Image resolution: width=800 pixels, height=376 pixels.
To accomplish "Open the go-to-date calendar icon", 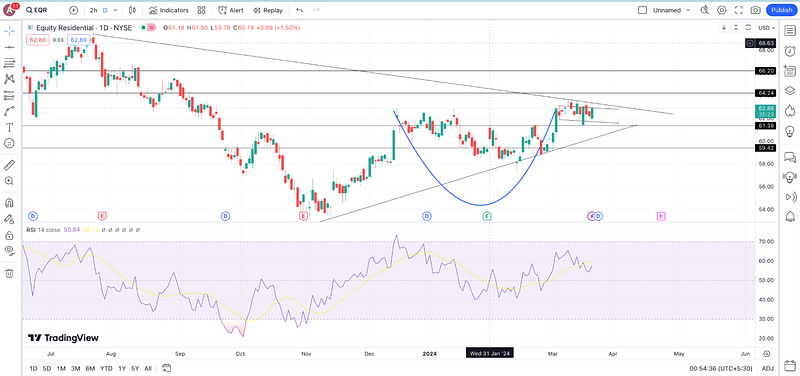I will click(166, 368).
